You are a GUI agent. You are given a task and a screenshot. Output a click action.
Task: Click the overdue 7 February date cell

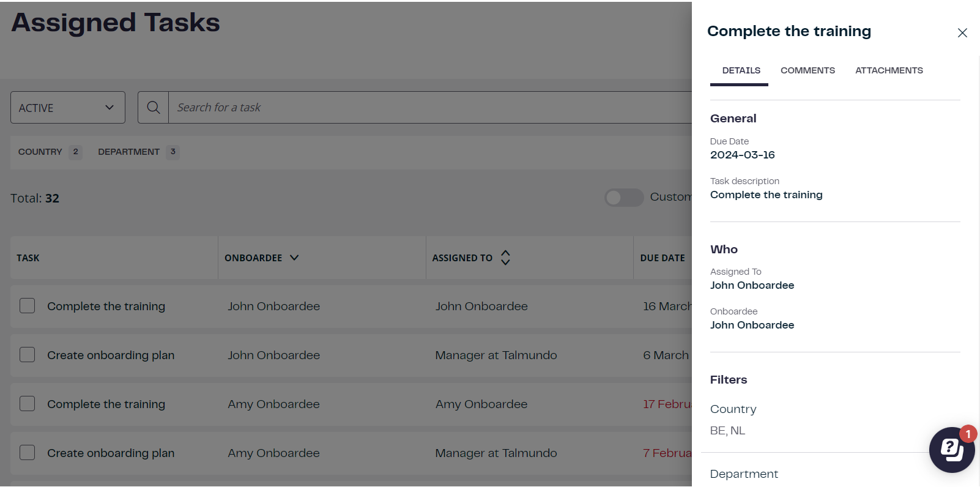[667, 453]
